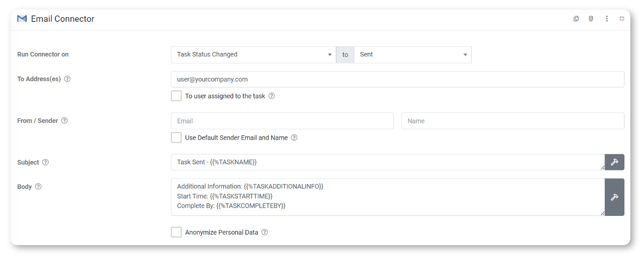Image resolution: width=644 pixels, height=261 pixels.
Task: Click the copy connector icon
Action: tap(576, 19)
